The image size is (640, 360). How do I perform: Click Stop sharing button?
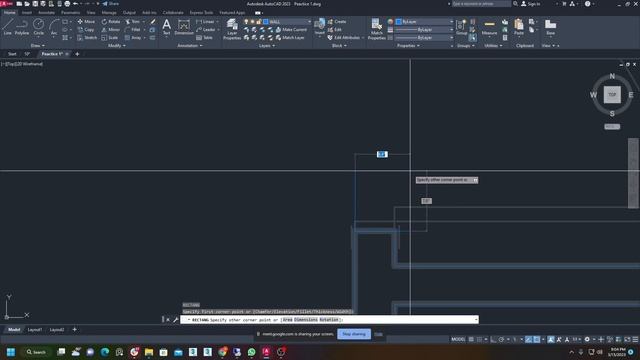point(354,334)
